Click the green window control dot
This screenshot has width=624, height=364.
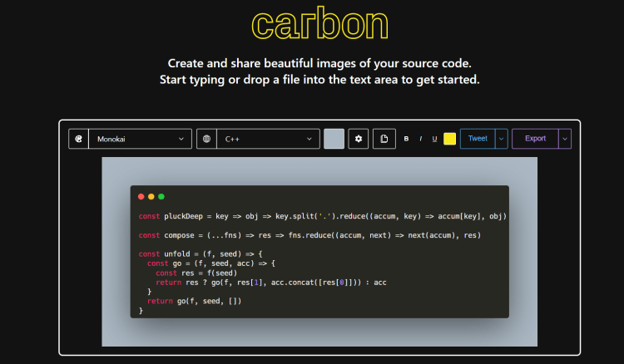(x=161, y=196)
